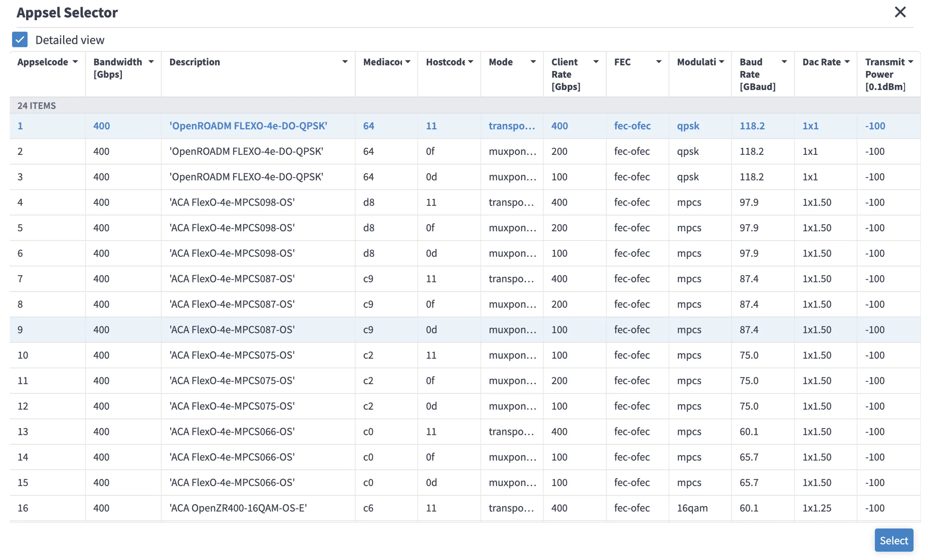The width and height of the screenshot is (928, 560).
Task: Click client rate 200 in row 8
Action: (559, 304)
